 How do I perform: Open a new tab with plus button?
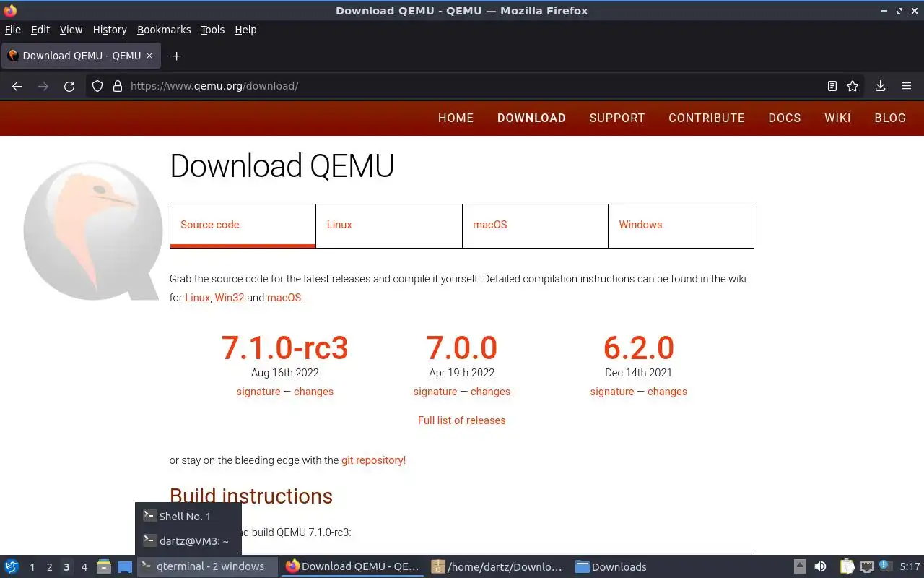(176, 56)
